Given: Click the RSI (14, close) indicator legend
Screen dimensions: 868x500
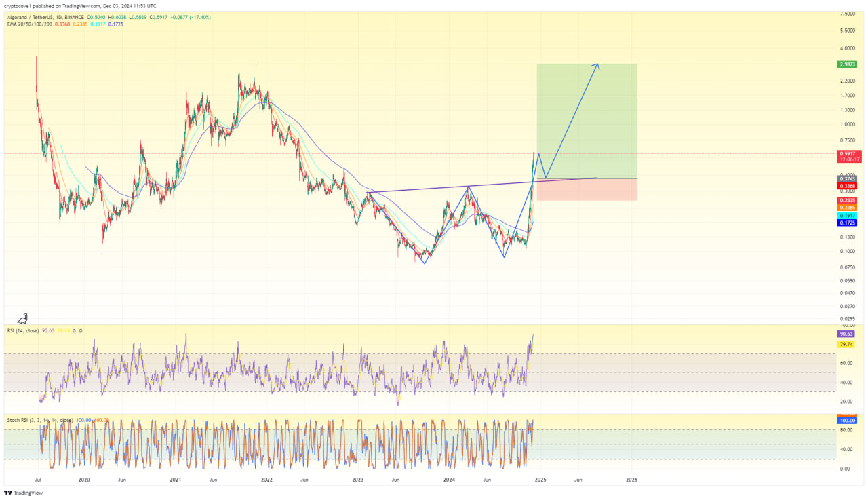Looking at the screenshot, I should pos(23,330).
